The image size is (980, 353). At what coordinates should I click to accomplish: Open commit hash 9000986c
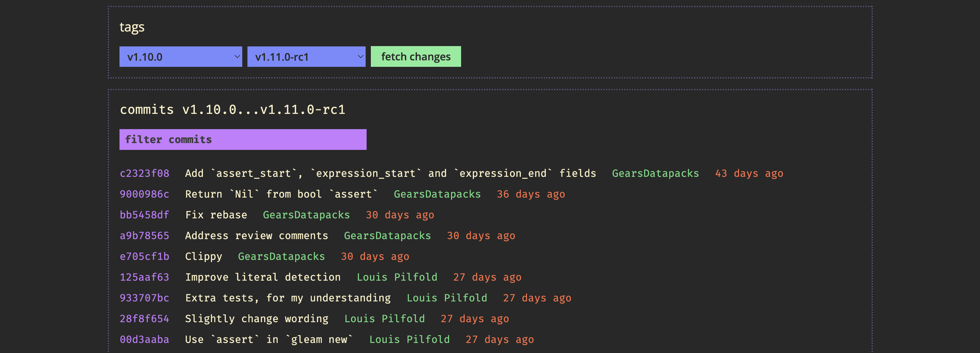(144, 194)
